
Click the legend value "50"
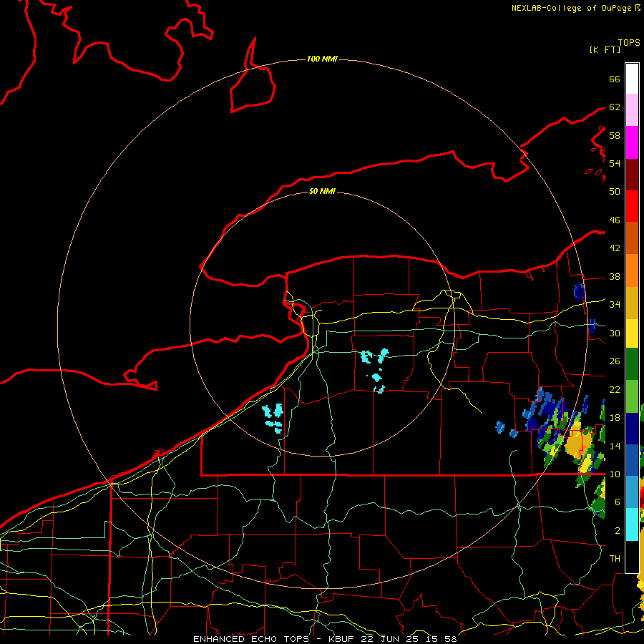coord(615,191)
